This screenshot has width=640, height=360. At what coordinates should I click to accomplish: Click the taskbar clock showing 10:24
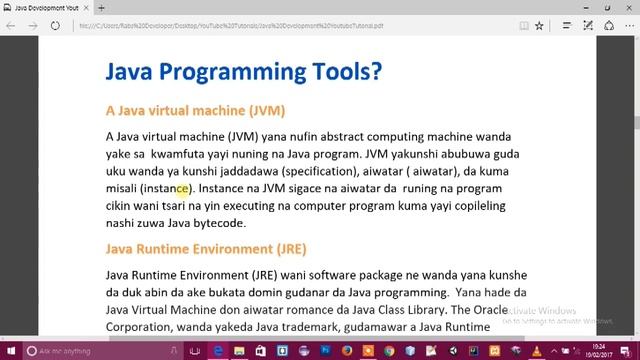[599, 351]
